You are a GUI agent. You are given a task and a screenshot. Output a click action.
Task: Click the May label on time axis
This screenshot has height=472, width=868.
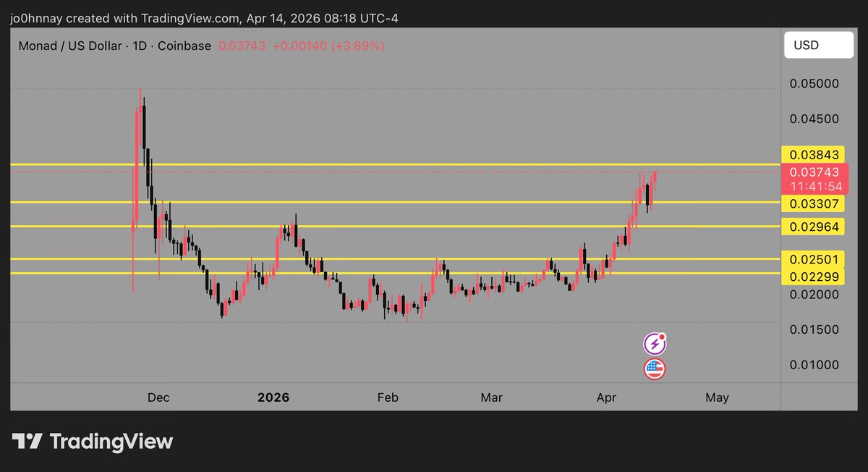point(717,397)
